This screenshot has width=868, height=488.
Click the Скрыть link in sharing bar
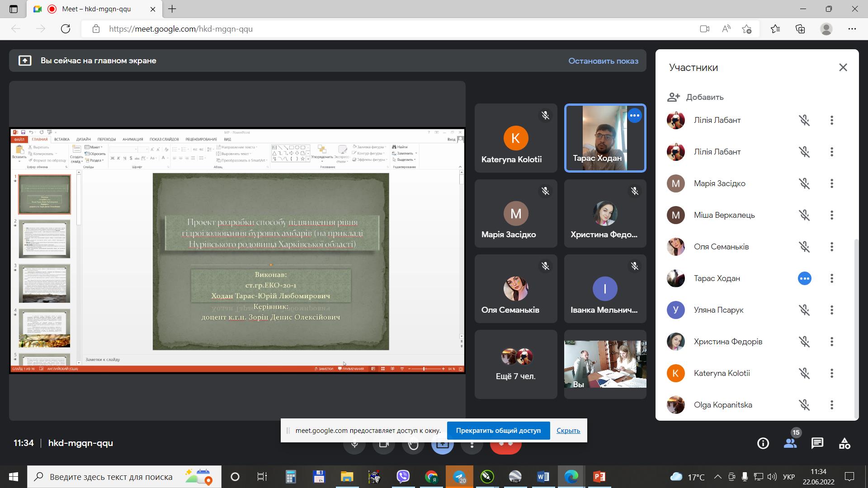[568, 431]
